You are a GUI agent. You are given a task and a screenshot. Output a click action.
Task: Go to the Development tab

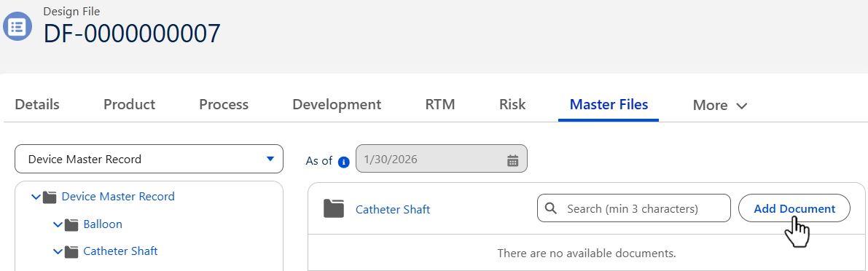click(x=337, y=104)
